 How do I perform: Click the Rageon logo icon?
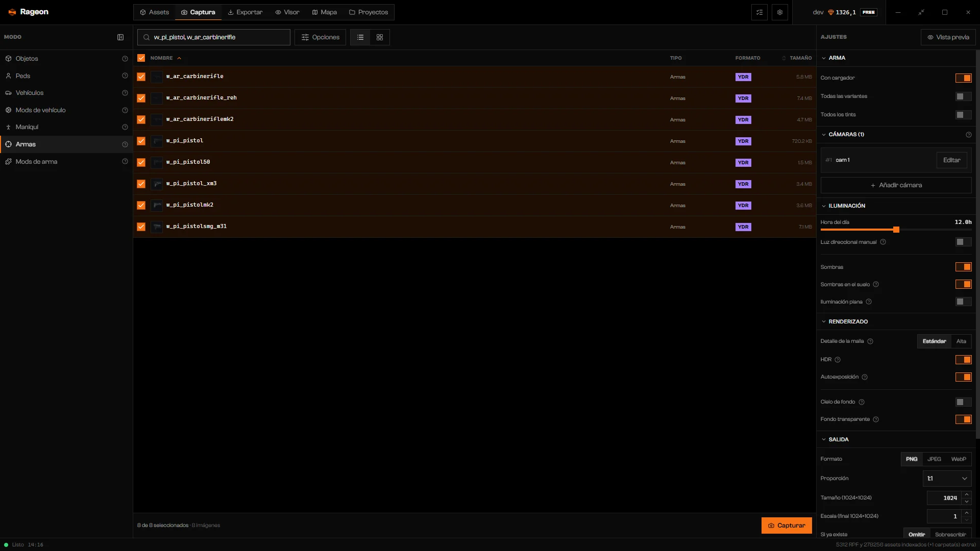coord(12,12)
